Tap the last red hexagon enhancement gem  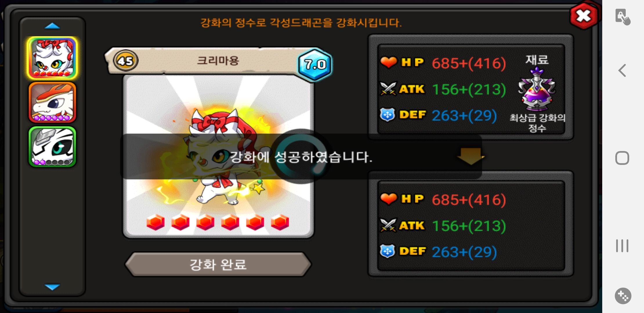pyautogui.click(x=280, y=223)
